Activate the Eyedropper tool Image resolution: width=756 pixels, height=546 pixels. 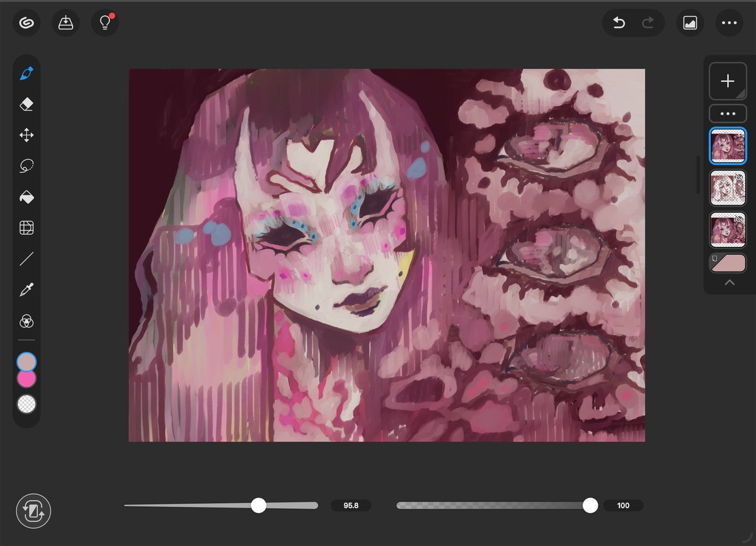pos(26,290)
